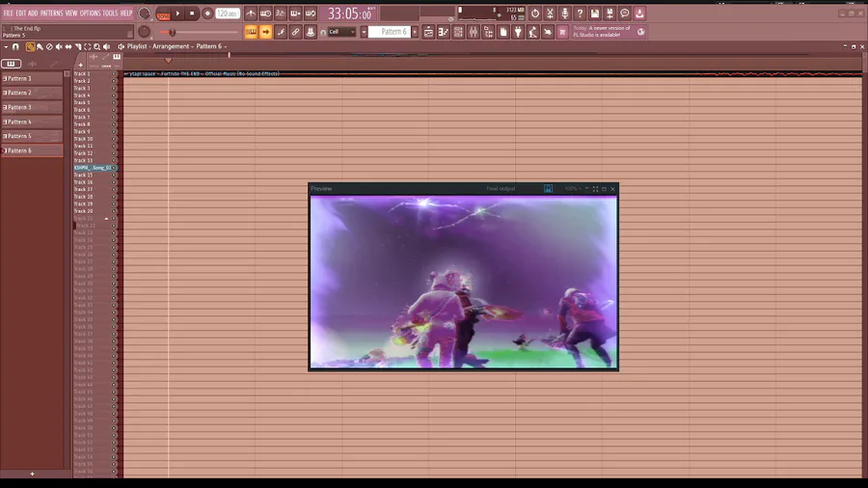Select the Draw pencil tool in Playlist
This screenshot has height=488, width=868.
30,47
